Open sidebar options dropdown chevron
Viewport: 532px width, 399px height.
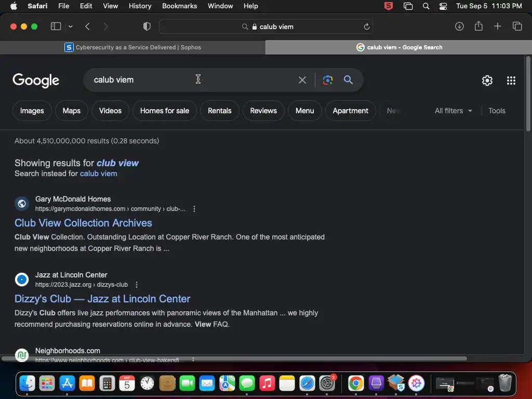coord(70,26)
